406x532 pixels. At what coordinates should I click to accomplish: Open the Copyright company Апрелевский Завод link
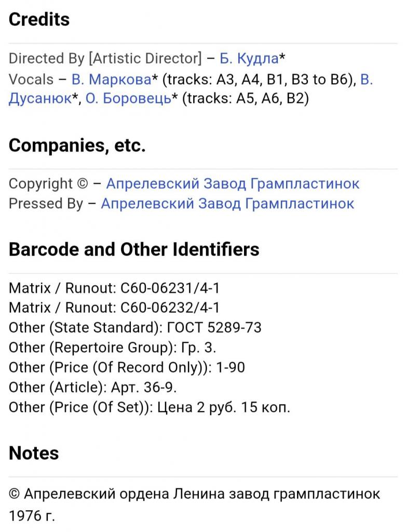tap(233, 183)
